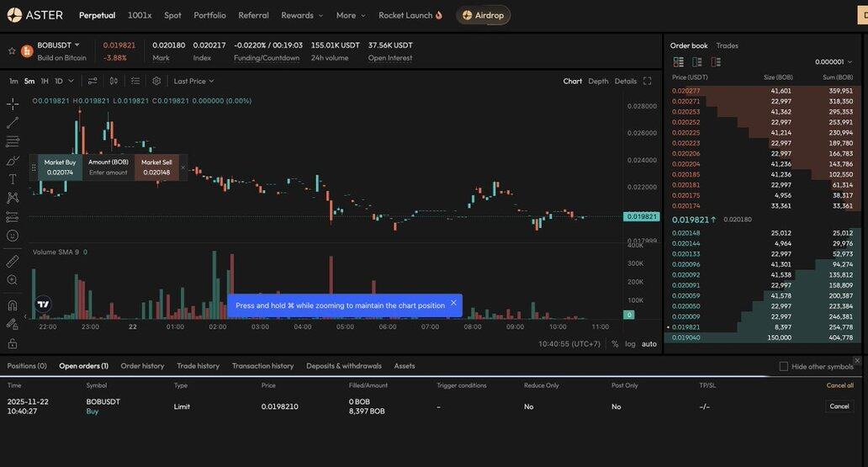Favorite BOBUSDT with the star icon
The image size is (868, 467).
coord(12,50)
